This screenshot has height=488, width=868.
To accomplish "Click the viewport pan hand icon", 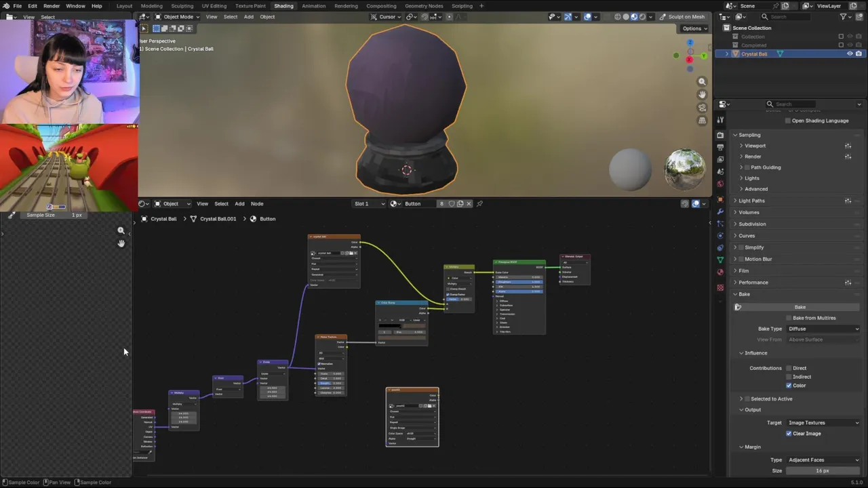I will click(x=703, y=94).
